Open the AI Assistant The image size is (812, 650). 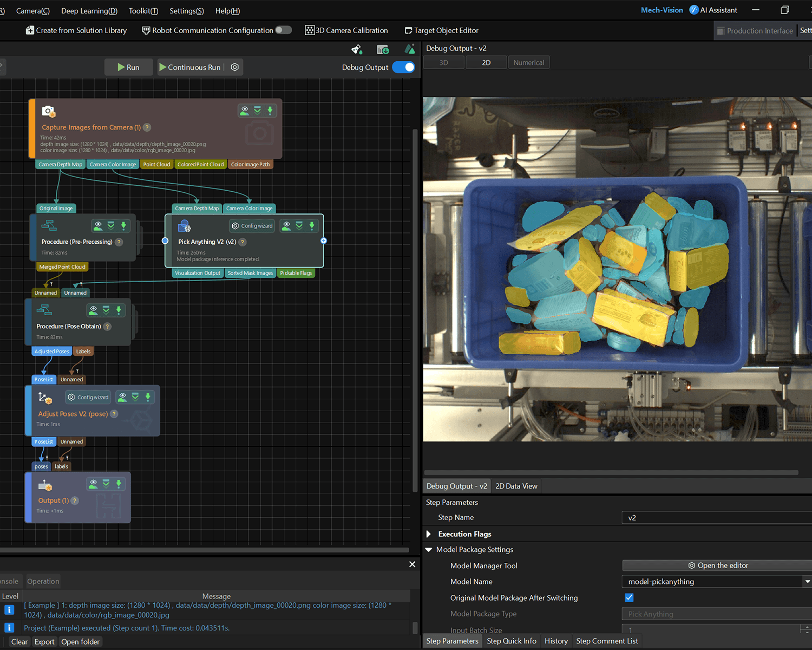tap(713, 10)
